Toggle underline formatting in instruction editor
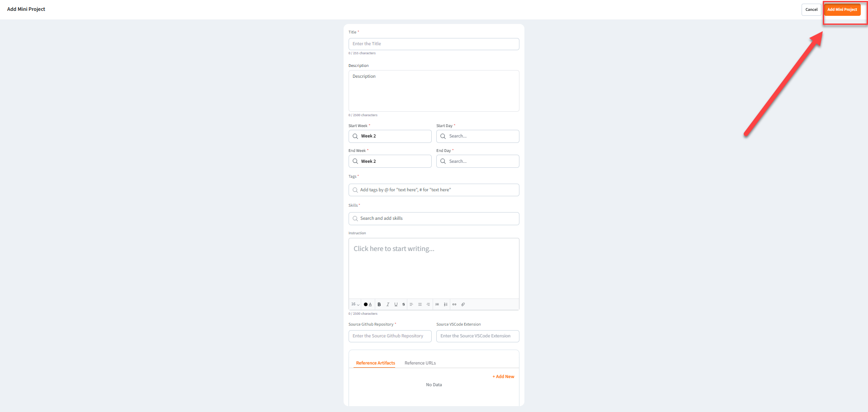The height and width of the screenshot is (412, 868). tap(396, 304)
